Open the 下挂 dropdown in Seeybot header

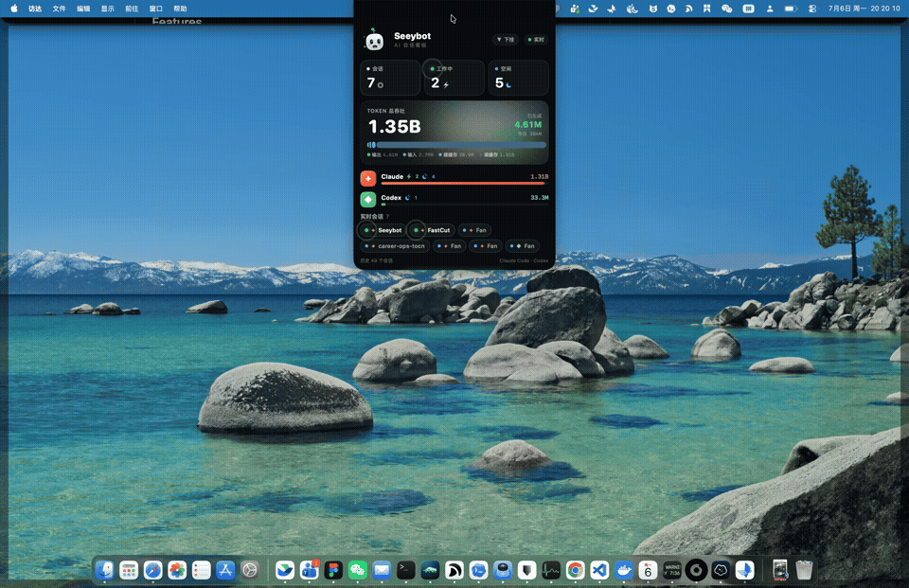point(506,40)
